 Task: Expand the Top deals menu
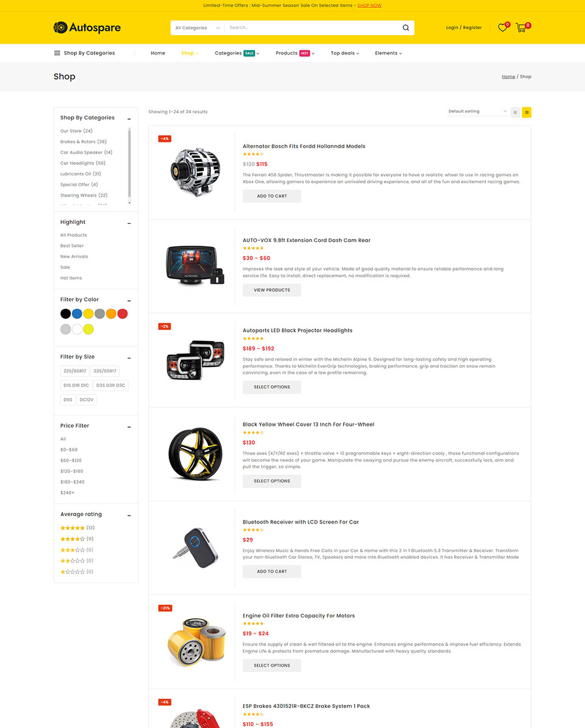pos(345,53)
